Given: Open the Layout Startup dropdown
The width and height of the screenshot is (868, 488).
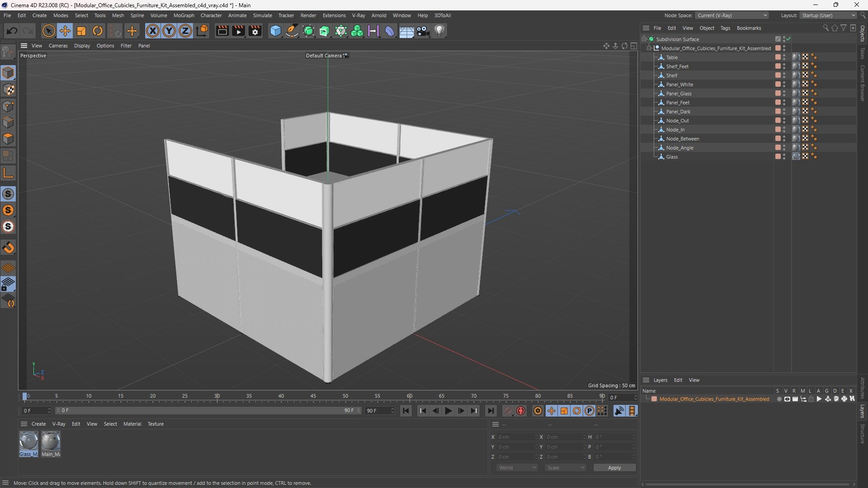Looking at the screenshot, I should 828,15.
